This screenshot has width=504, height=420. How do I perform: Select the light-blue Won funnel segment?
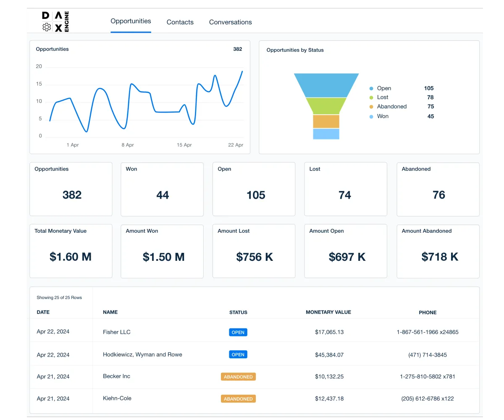pyautogui.click(x=326, y=134)
